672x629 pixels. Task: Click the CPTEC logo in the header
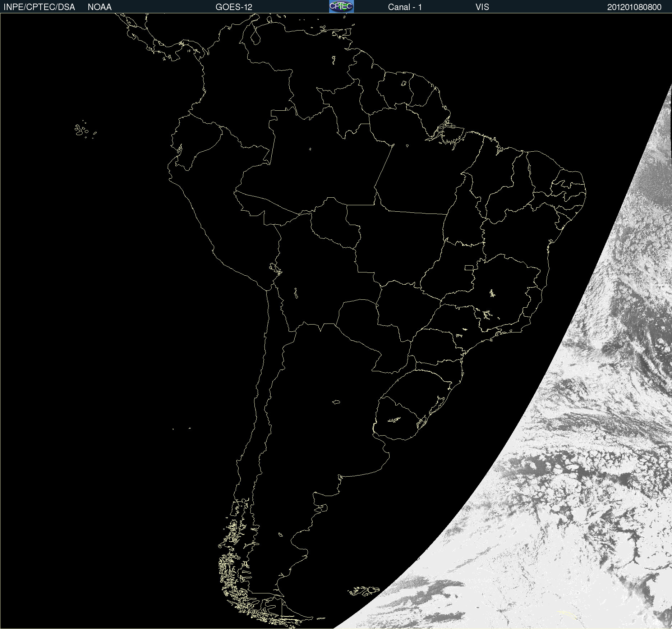click(x=341, y=6)
